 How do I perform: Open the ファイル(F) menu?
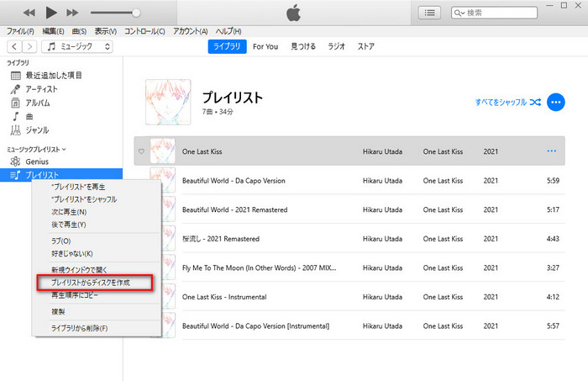tap(20, 31)
